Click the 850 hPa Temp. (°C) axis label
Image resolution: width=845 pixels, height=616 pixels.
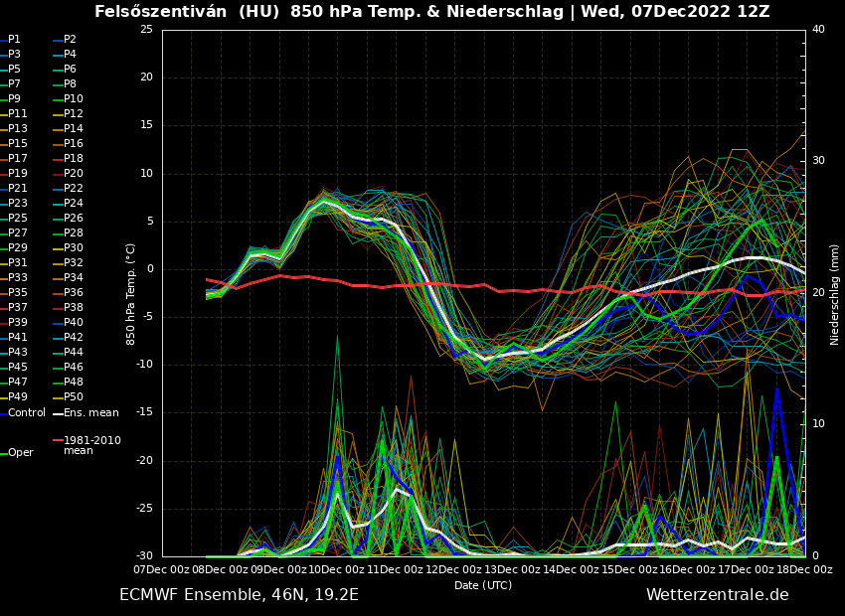(131, 294)
